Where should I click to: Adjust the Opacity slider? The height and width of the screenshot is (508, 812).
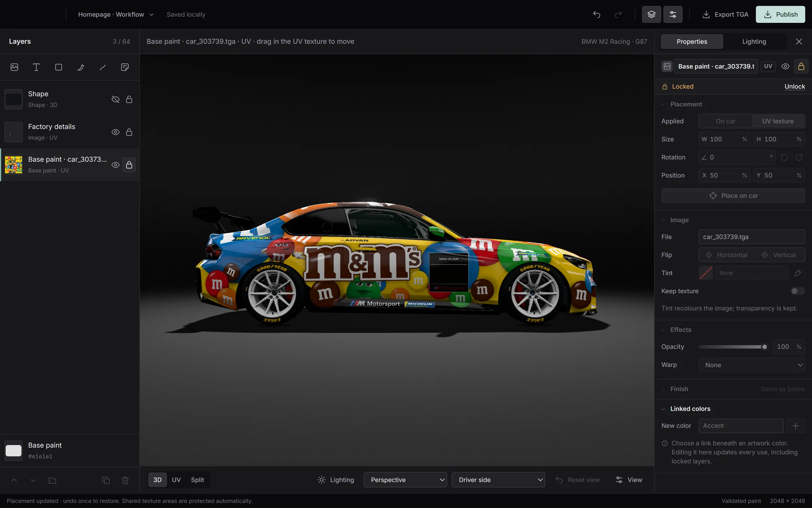tap(733, 347)
